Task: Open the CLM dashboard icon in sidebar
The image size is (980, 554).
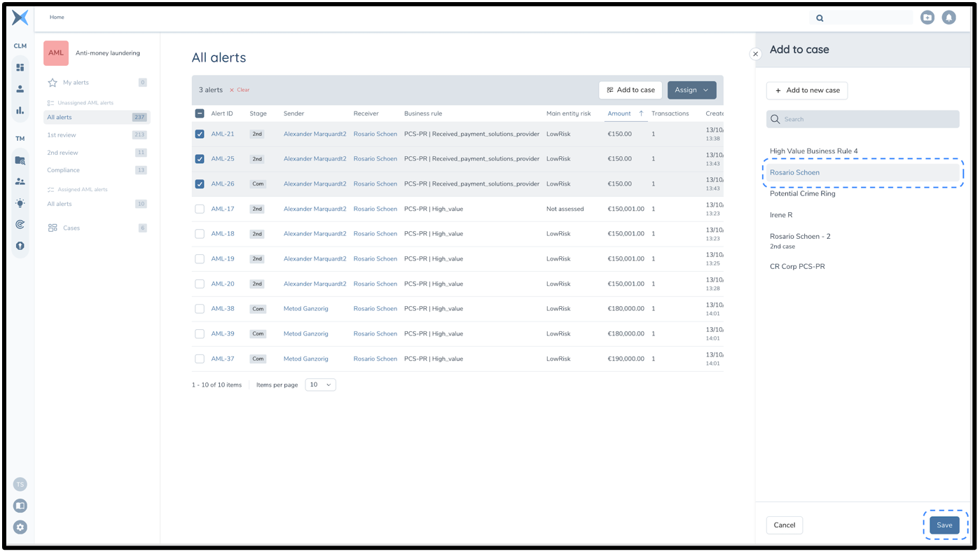Action: tap(20, 68)
